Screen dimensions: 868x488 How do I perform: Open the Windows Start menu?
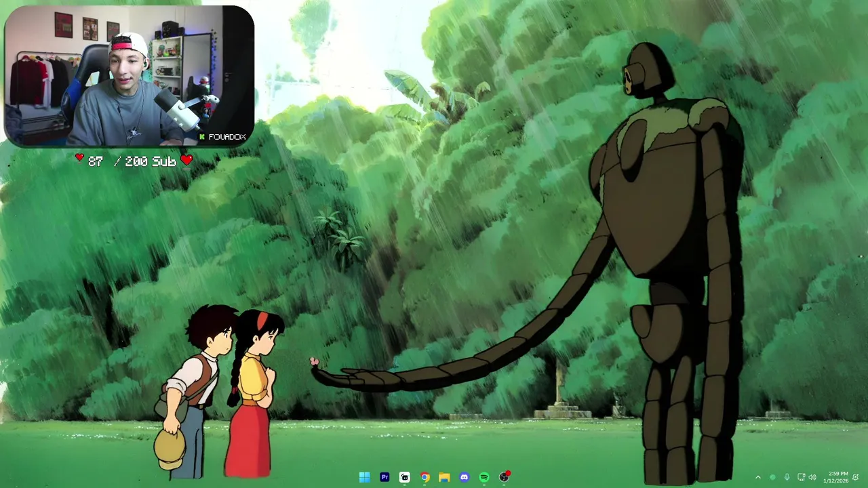coord(364,477)
